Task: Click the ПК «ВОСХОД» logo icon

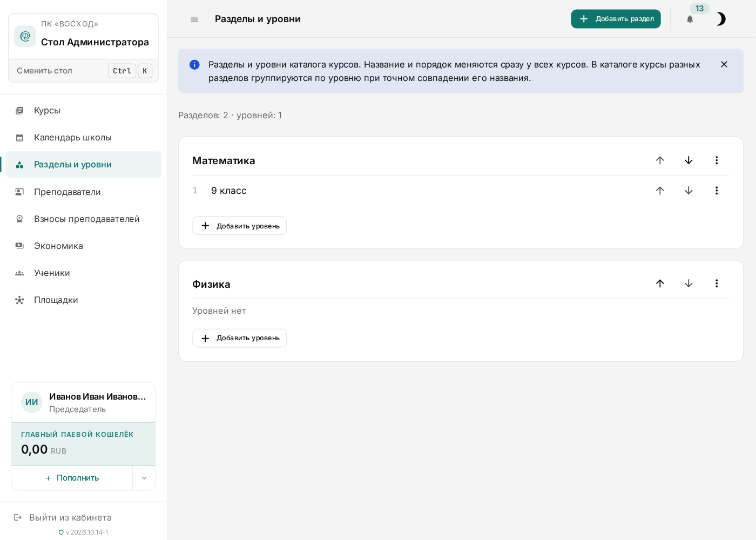Action: tap(25, 36)
